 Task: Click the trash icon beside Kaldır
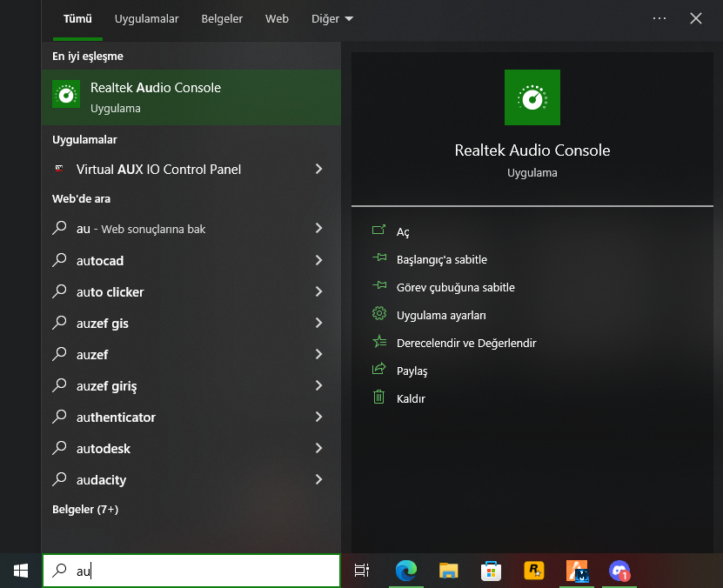pos(378,397)
